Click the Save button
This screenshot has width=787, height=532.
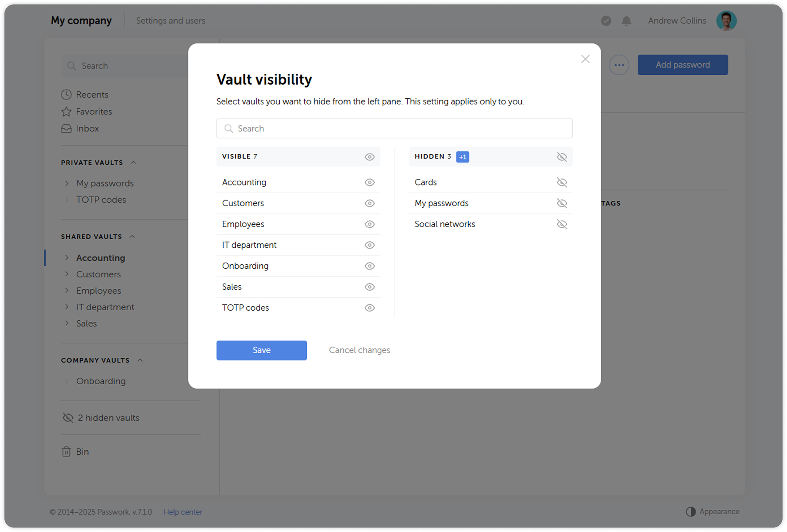(x=262, y=350)
